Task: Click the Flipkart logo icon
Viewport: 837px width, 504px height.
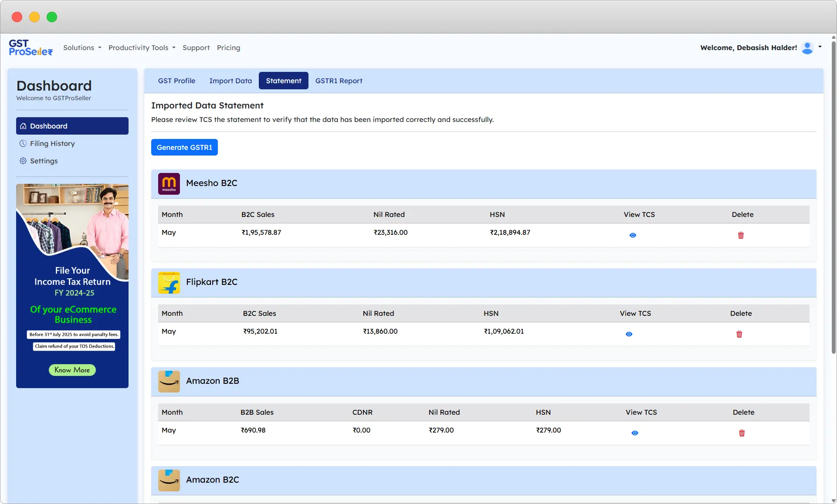Action: (x=169, y=282)
